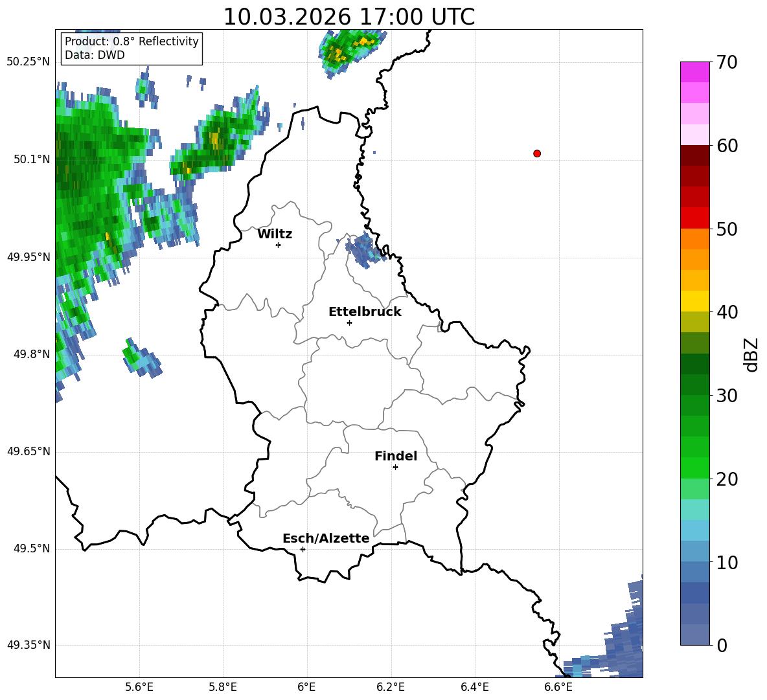Click the 5.8°E longitude label

tap(223, 687)
